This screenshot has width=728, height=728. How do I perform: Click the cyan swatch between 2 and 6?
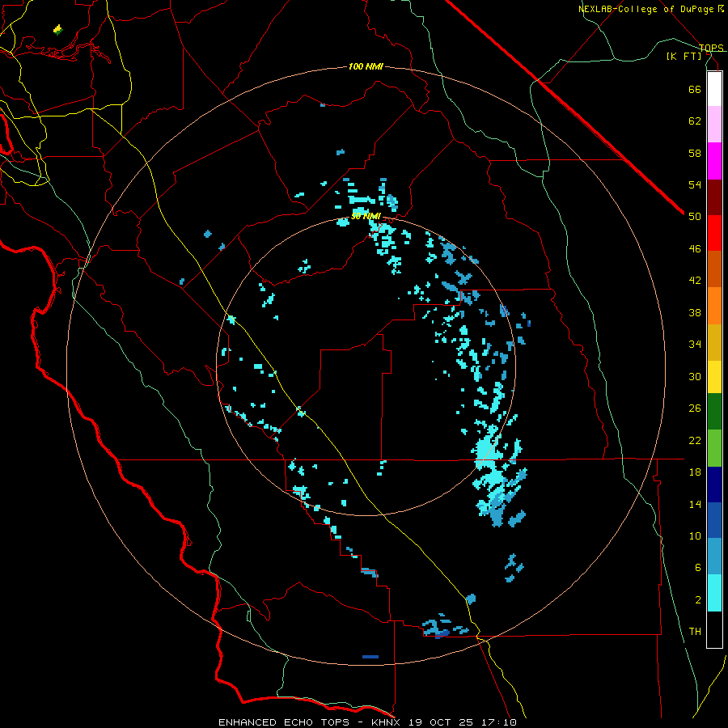(714, 593)
